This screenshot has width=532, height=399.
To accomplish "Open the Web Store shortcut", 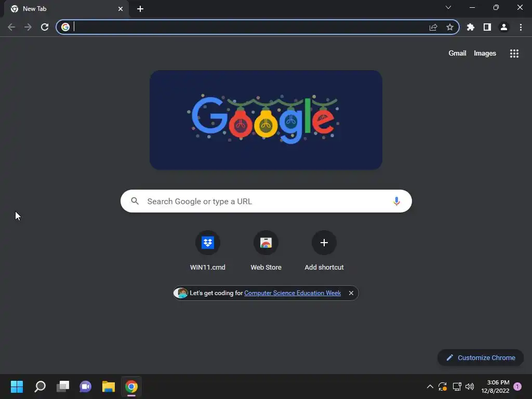I will point(266,243).
